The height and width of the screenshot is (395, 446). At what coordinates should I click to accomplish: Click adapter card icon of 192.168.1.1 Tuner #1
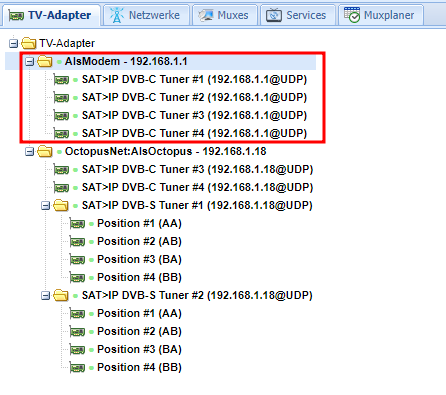pos(62,80)
